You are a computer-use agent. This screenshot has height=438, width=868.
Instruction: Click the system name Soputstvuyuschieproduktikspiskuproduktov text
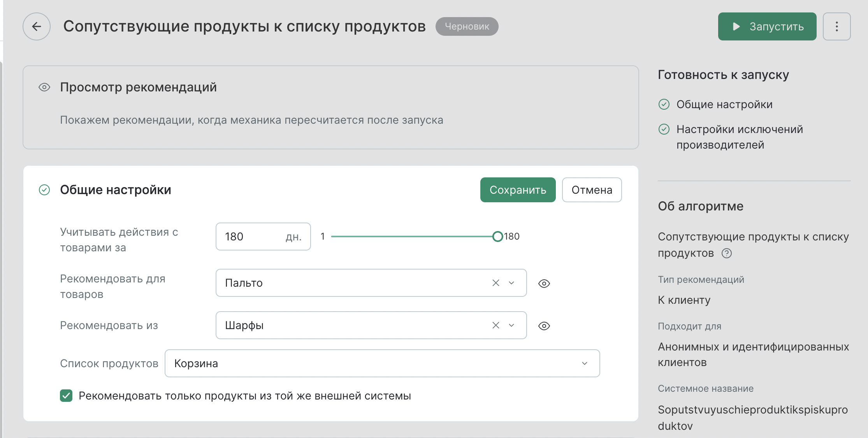752,418
